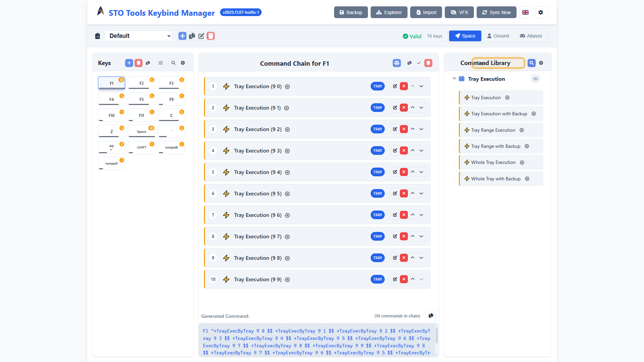This screenshot has width=644, height=362.
Task: Click the search magnifier icon in Keys panel
Action: point(173,63)
